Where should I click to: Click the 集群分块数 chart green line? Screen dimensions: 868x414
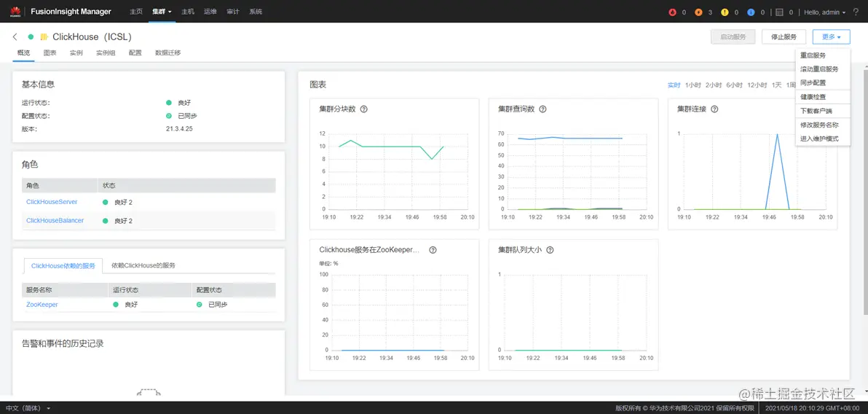click(391, 147)
